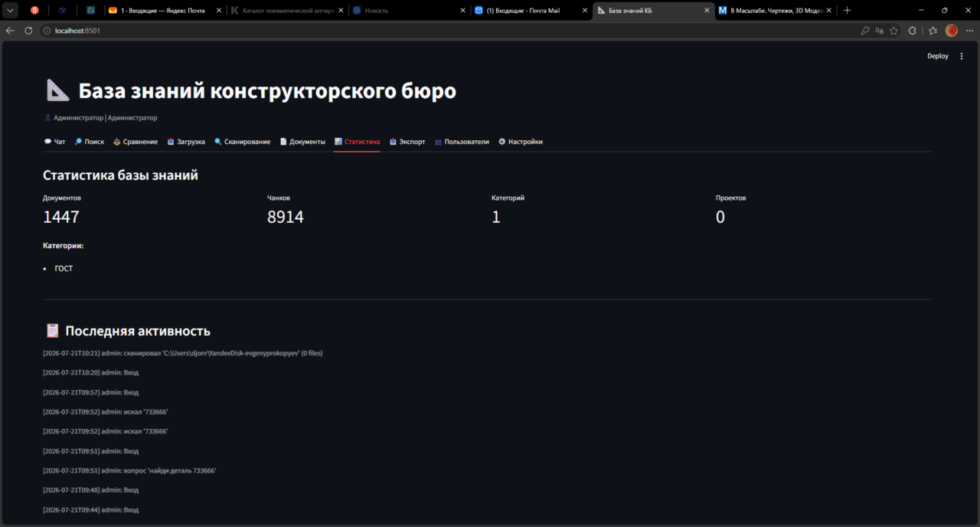Screen dimensions: 980x527
Task: Switch to the pinned Yandex tab
Action: coord(34,11)
